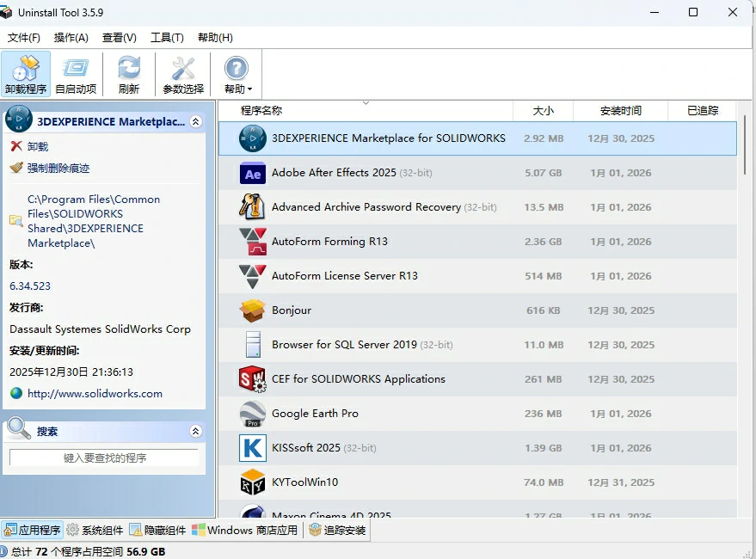
Task: Open the 自启动项 startup items icon
Action: pyautogui.click(x=76, y=69)
